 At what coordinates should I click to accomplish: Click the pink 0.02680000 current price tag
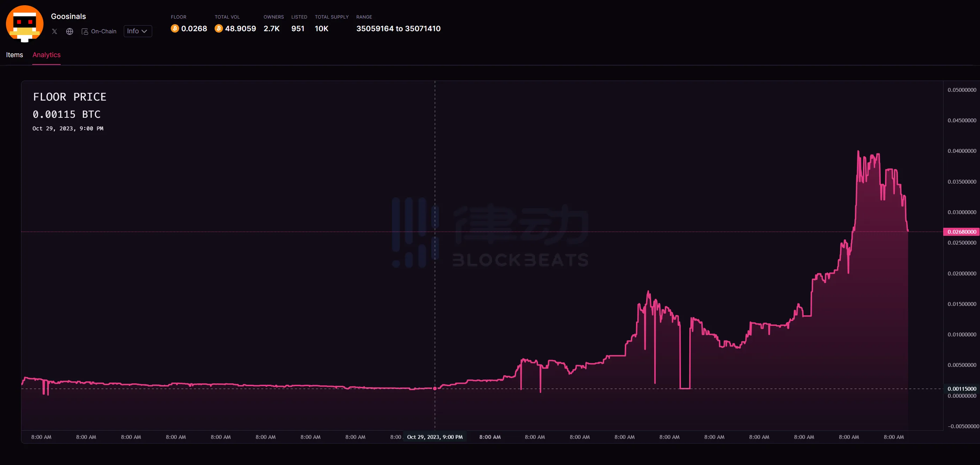(x=961, y=232)
